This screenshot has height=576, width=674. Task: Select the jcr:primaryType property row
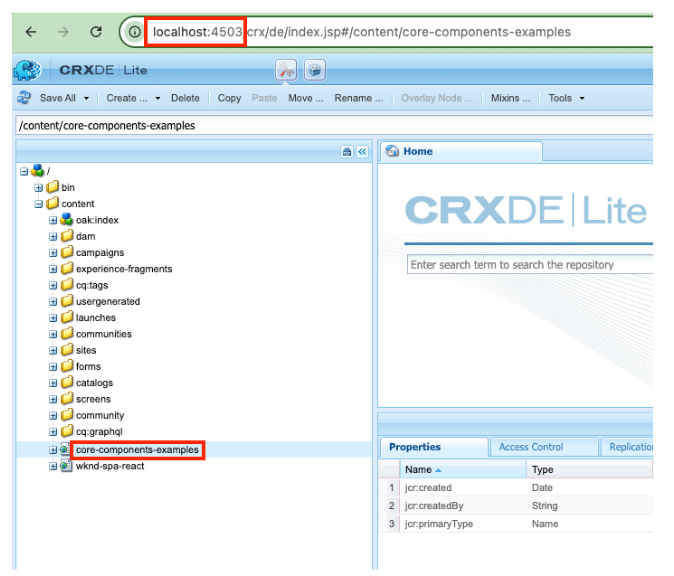[x=516, y=524]
